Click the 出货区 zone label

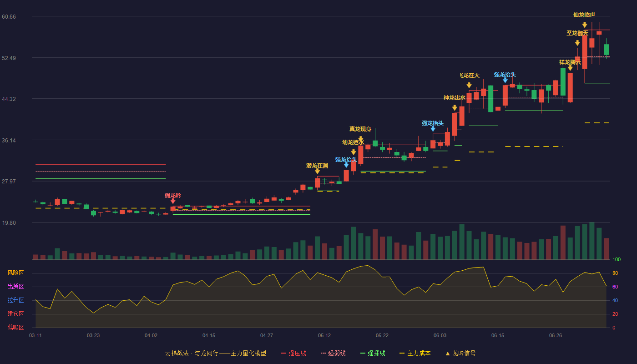tap(15, 287)
